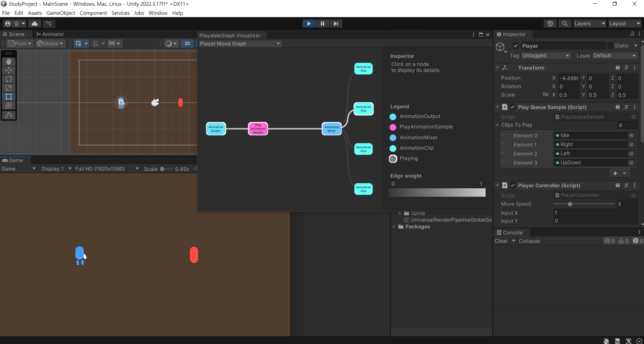This screenshot has height=344, width=644.
Task: Open Play Queue Sample component options menu
Action: tap(635, 107)
